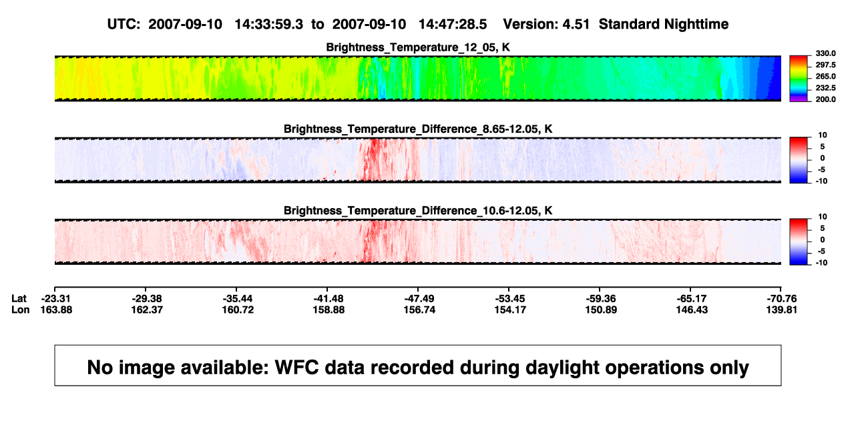Select latitude value -35.44
This screenshot has height=445, width=868.
coord(238,298)
